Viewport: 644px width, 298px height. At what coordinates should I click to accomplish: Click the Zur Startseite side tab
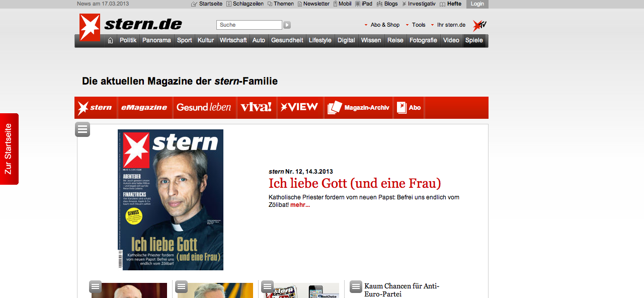tap(9, 149)
